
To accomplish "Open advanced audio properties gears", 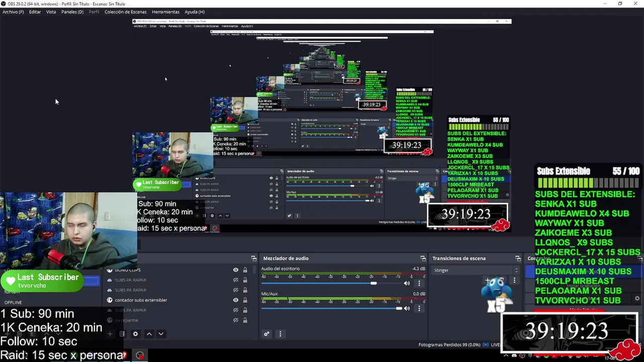I will [x=267, y=334].
